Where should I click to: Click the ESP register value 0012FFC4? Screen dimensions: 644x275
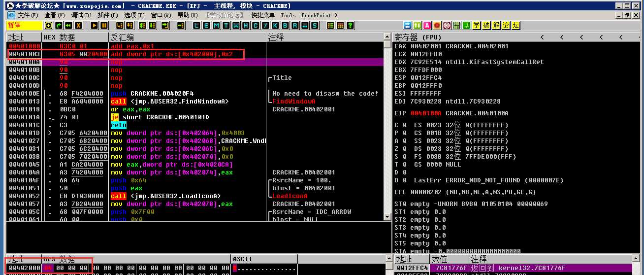tap(426, 78)
